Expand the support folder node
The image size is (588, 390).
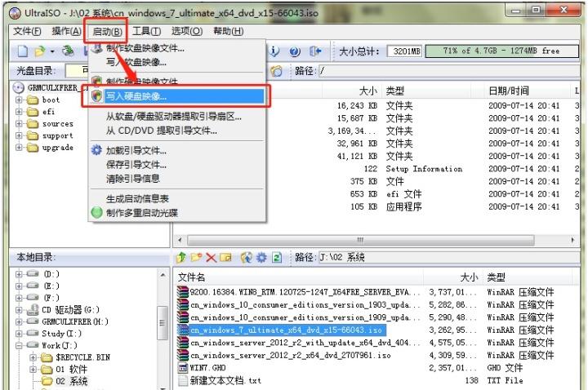(19, 135)
